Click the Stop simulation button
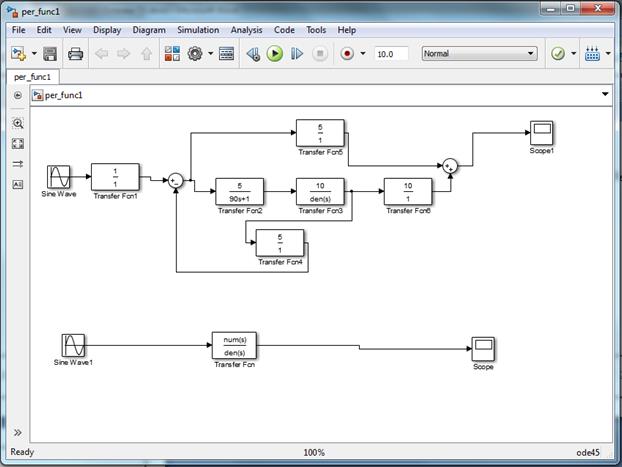Image resolution: width=622 pixels, height=467 pixels. 320,54
